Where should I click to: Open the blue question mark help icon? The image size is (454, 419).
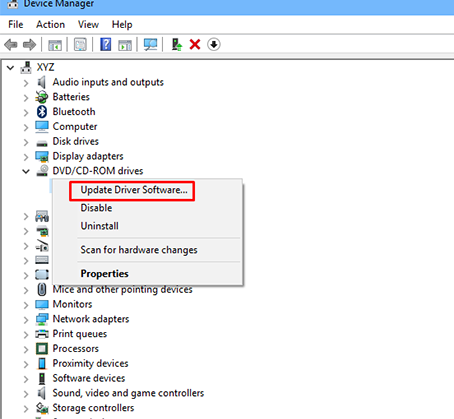click(x=106, y=44)
